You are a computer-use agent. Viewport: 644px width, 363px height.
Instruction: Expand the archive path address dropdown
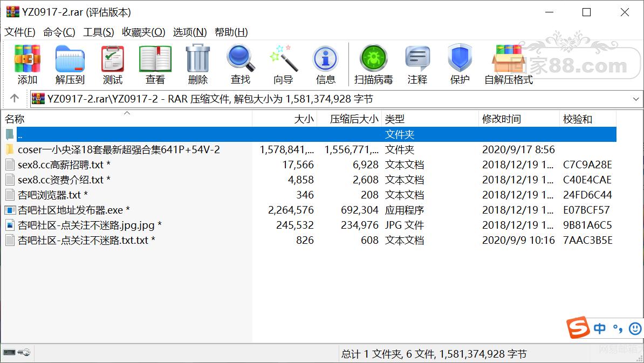[x=636, y=99]
